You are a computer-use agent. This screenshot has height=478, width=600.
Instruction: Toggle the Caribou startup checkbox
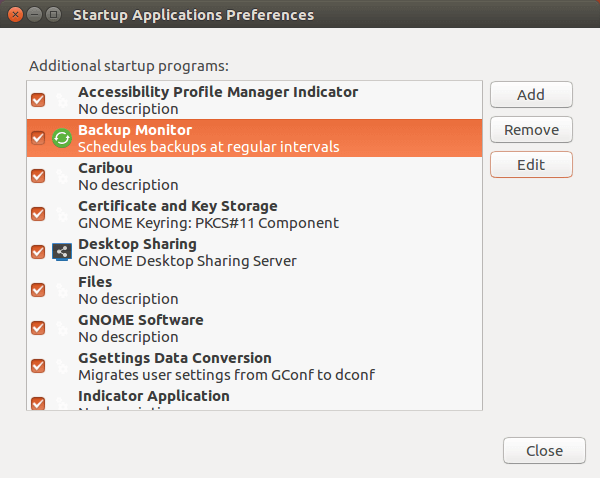pos(38,176)
